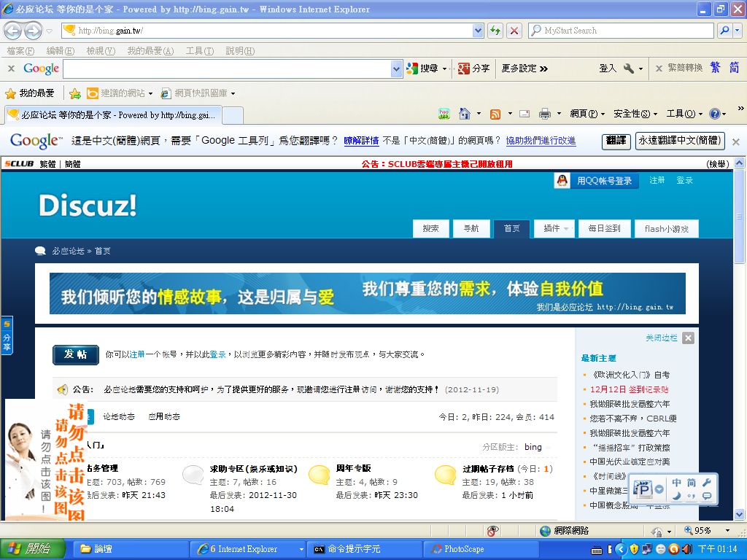Click the 关闭边栏 link
747x560 pixels.
(661, 338)
